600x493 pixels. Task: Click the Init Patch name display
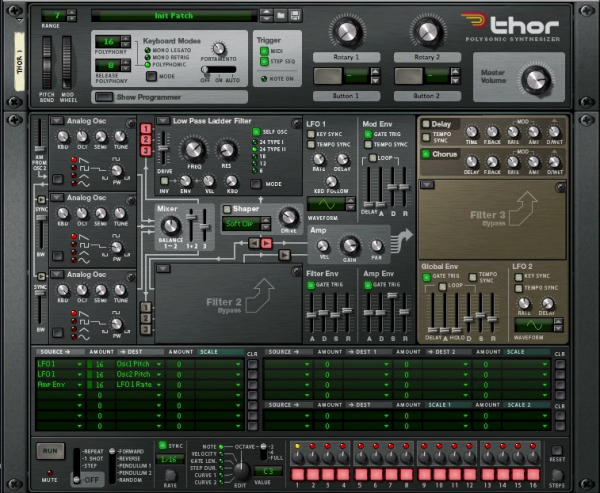[174, 16]
